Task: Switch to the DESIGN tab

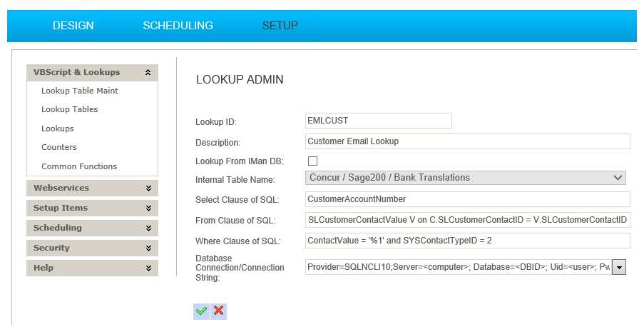Action: pyautogui.click(x=73, y=26)
